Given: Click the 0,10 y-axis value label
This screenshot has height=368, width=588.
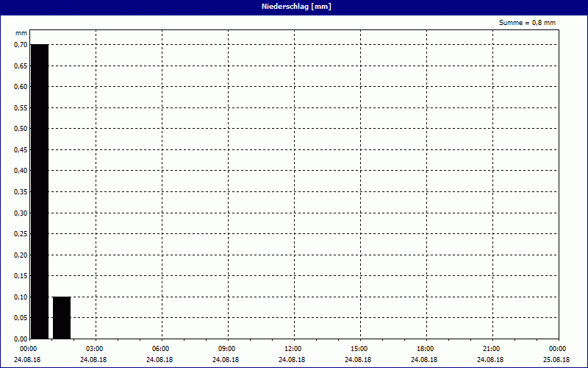Looking at the screenshot, I should [20, 297].
